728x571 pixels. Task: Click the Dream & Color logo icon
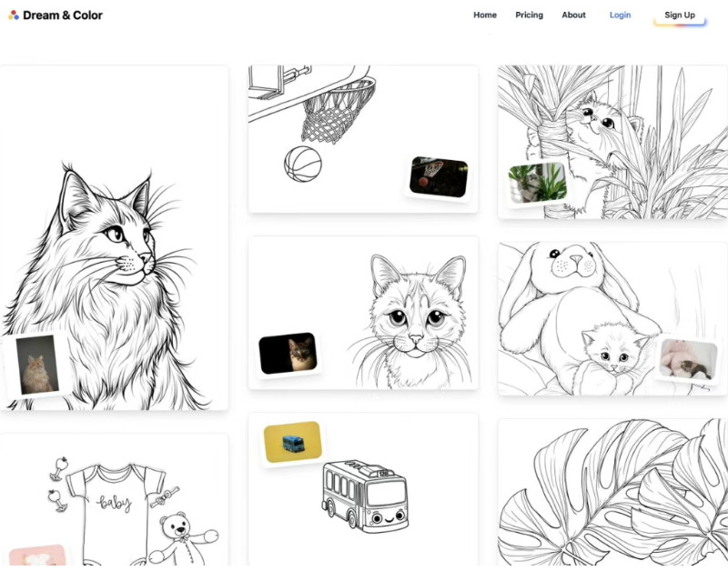pos(14,15)
